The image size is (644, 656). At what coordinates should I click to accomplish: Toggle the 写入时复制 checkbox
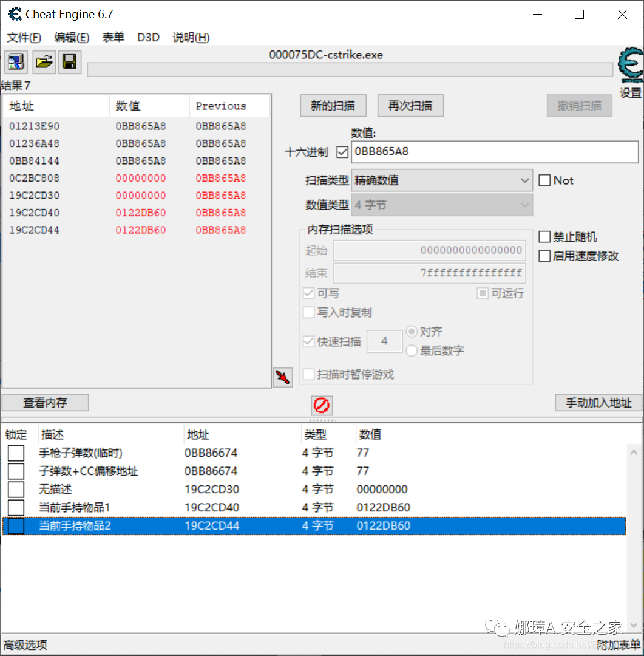[308, 313]
